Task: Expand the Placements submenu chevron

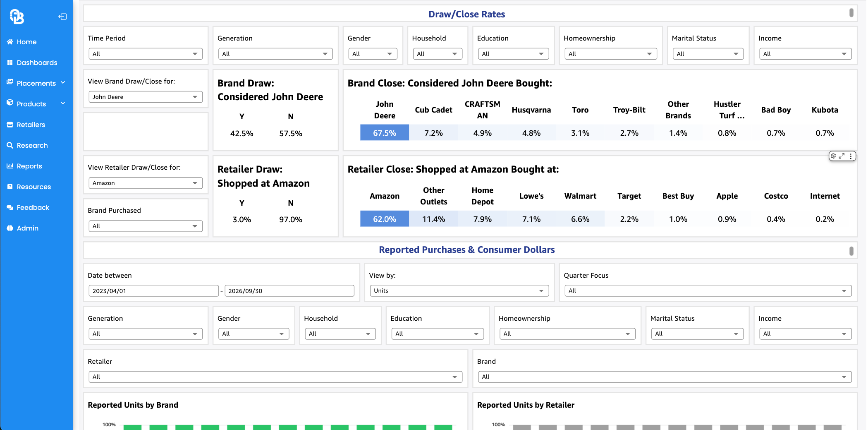Action: 63,83
